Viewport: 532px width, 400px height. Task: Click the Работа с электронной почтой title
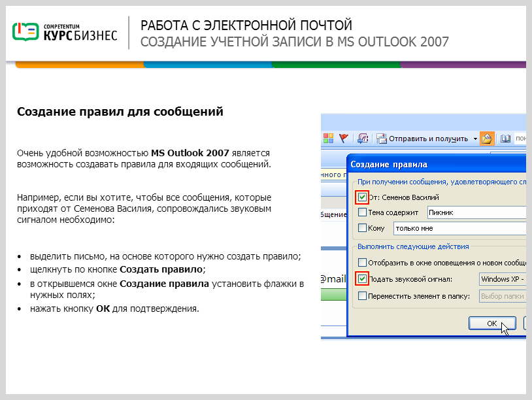coord(246,25)
